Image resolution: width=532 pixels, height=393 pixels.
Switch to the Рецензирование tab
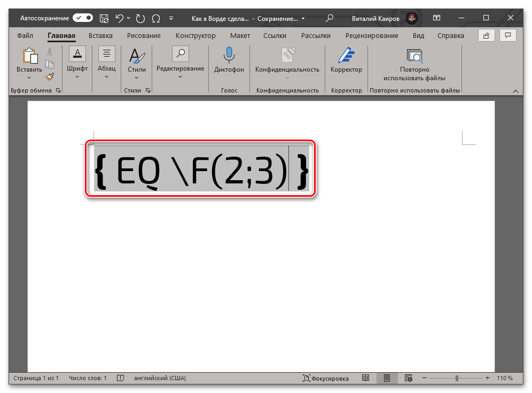372,35
